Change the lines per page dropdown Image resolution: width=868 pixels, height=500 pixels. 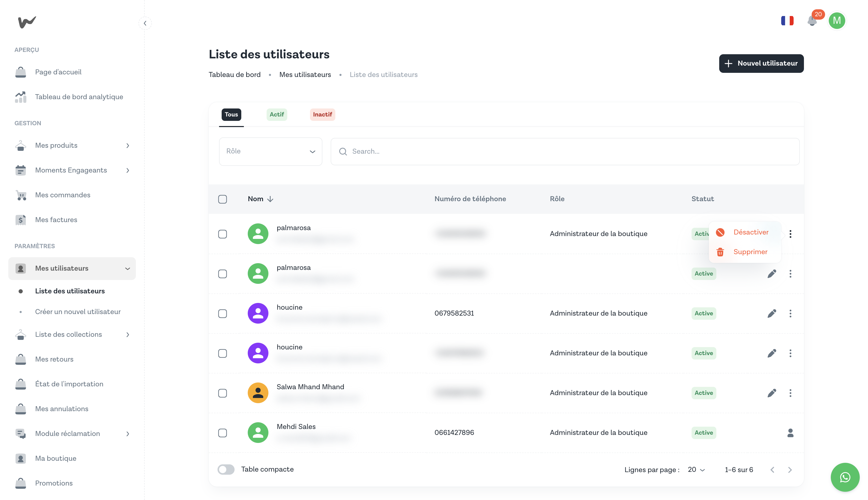696,470
